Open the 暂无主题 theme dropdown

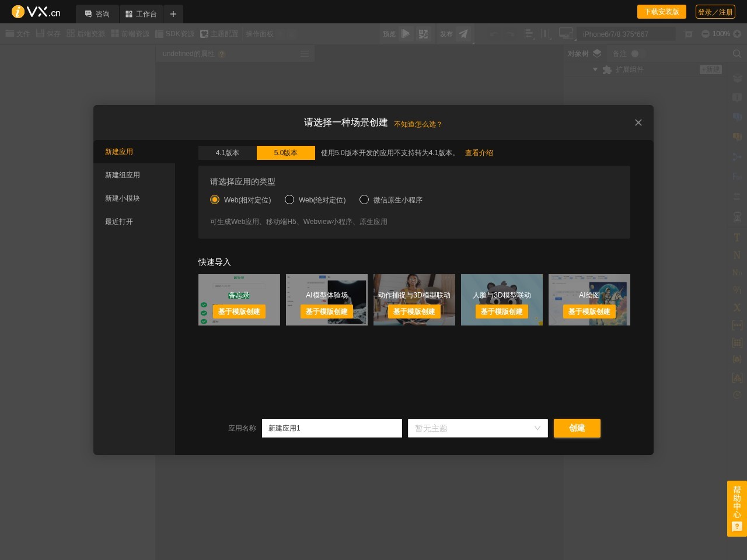[478, 428]
